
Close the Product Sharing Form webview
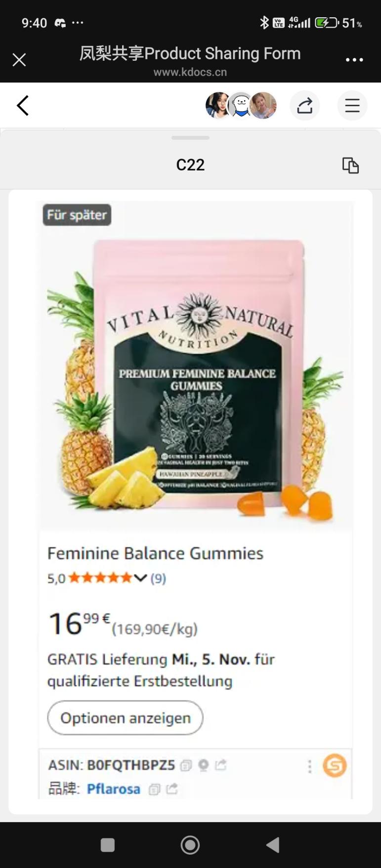pyautogui.click(x=19, y=60)
